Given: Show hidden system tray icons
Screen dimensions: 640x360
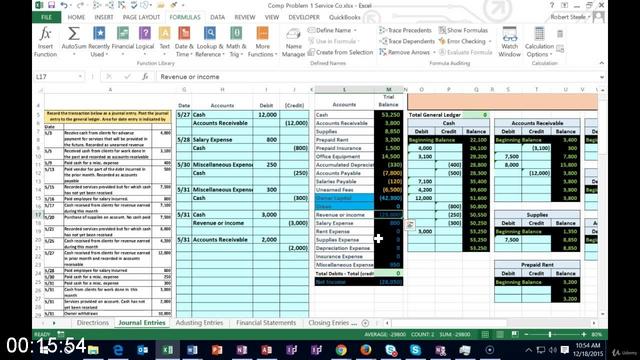Looking at the screenshot, I should click(x=529, y=350).
